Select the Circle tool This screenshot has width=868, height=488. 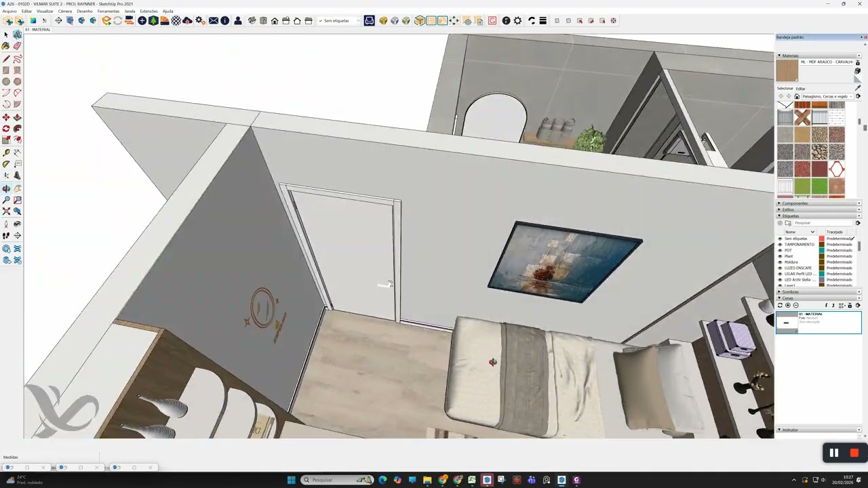pyautogui.click(x=6, y=82)
